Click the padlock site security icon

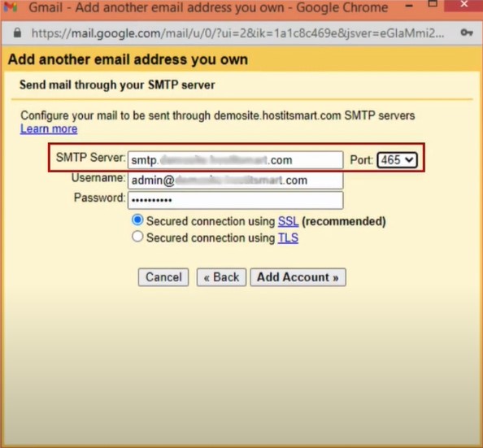click(17, 33)
